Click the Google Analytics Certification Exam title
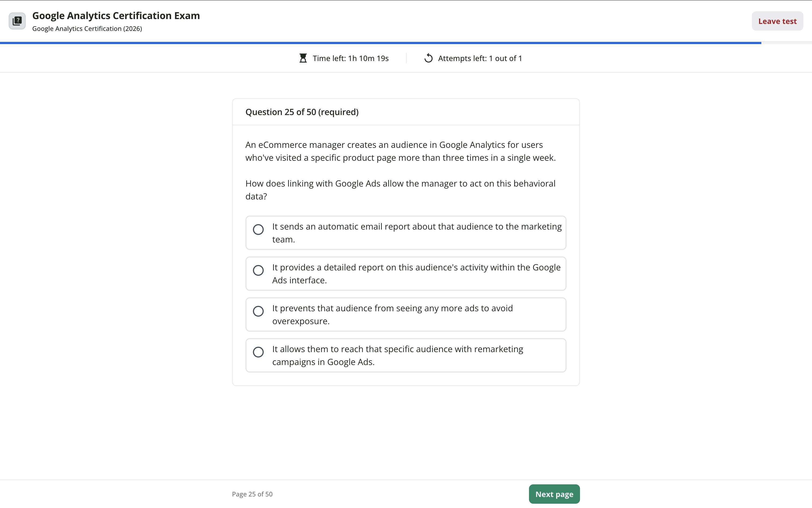The height and width of the screenshot is (508, 812). [x=116, y=16]
